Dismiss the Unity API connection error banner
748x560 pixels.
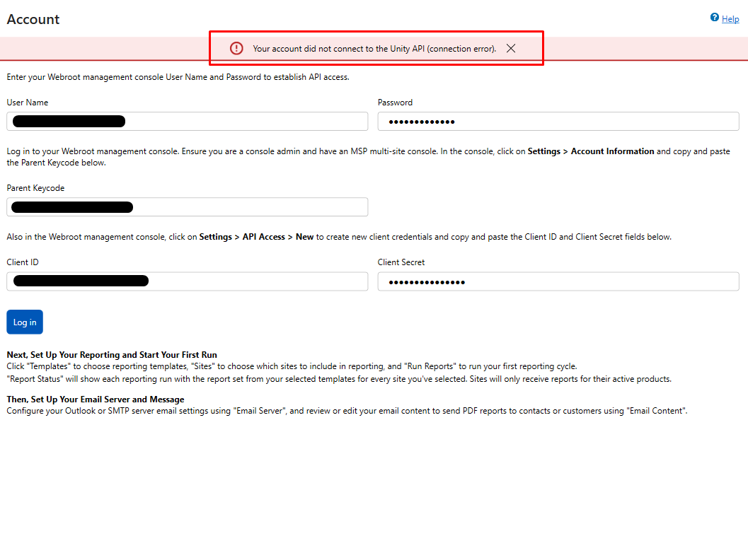click(511, 48)
